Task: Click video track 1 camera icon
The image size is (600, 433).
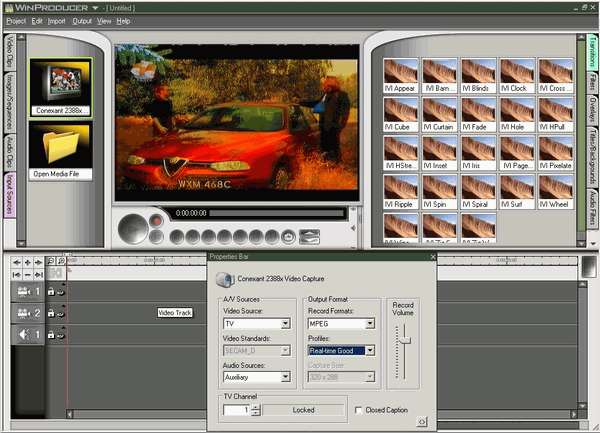Action: coord(21,291)
